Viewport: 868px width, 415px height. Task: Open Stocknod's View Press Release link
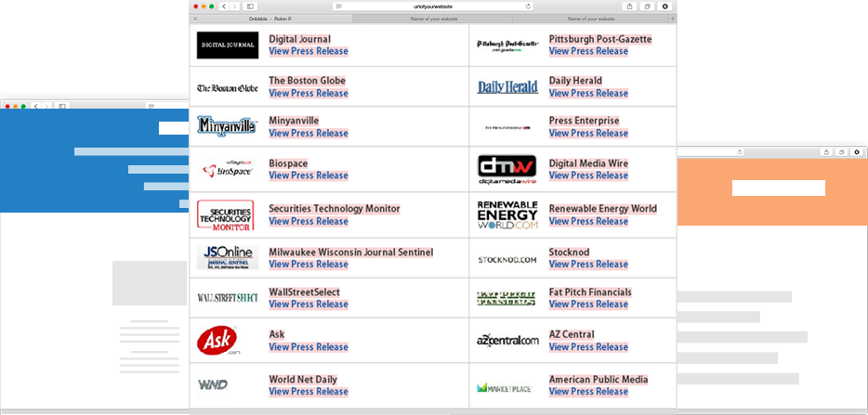(x=588, y=264)
